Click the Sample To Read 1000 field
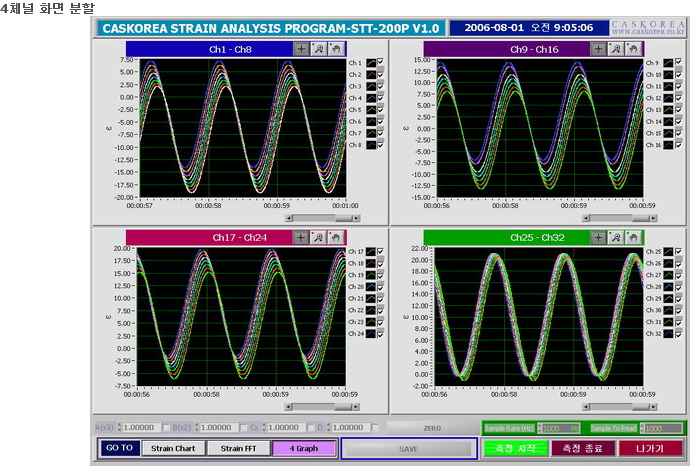This screenshot has height=474, width=695. click(664, 428)
